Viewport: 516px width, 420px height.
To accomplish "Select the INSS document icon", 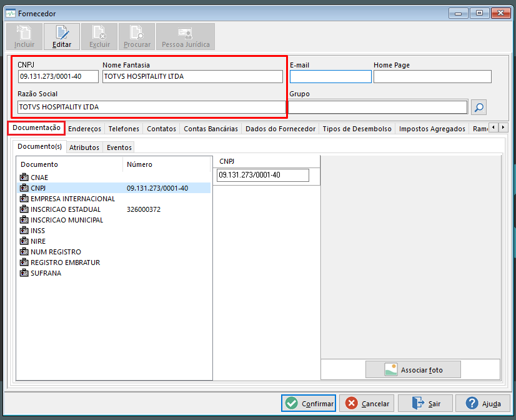I will click(x=24, y=231).
